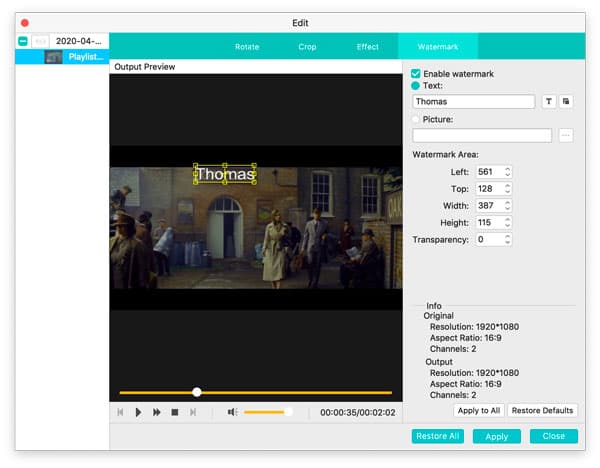
Task: Increase the Left value stepper
Action: pyautogui.click(x=507, y=169)
